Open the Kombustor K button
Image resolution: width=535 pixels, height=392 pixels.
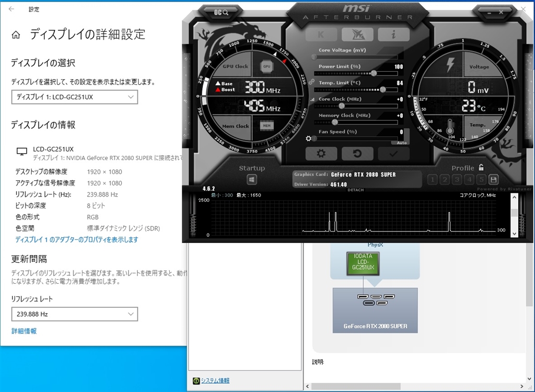(x=321, y=34)
